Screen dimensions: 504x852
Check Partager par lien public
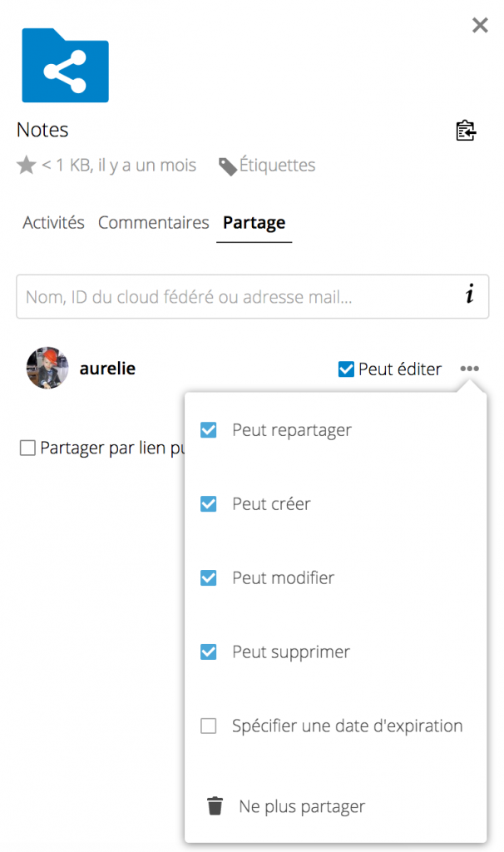[27, 448]
